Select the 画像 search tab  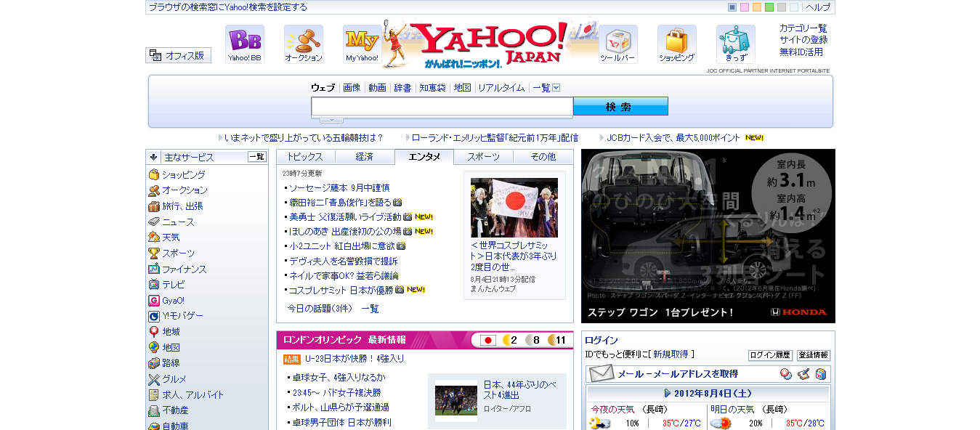(x=352, y=88)
